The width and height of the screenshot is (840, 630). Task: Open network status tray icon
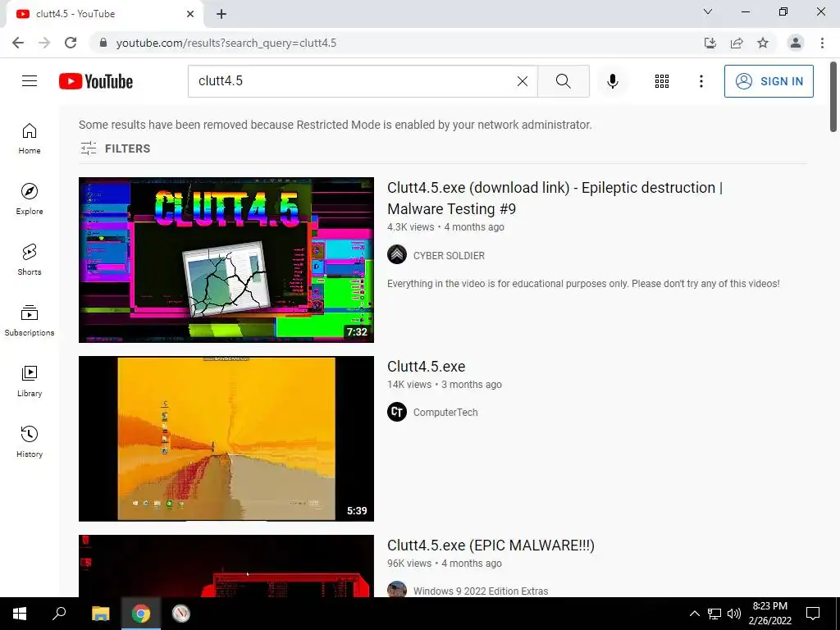tap(714, 614)
